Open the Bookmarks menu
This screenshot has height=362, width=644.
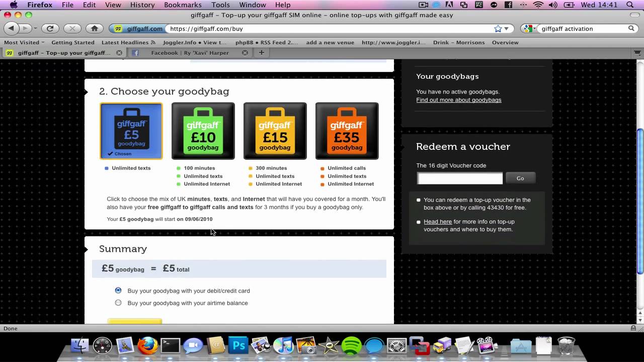click(183, 5)
